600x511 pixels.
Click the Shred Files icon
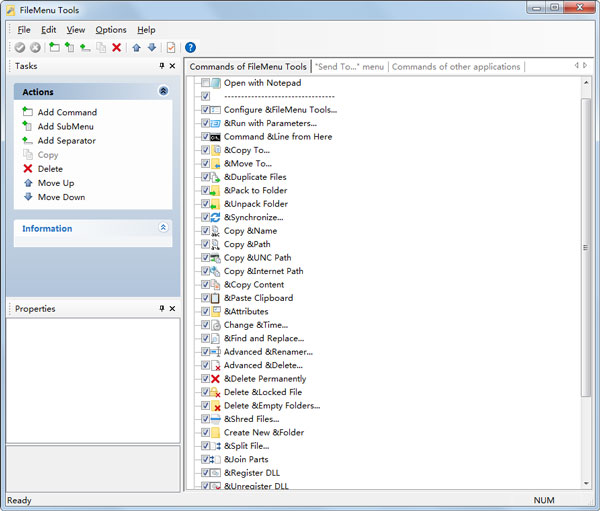pos(215,419)
